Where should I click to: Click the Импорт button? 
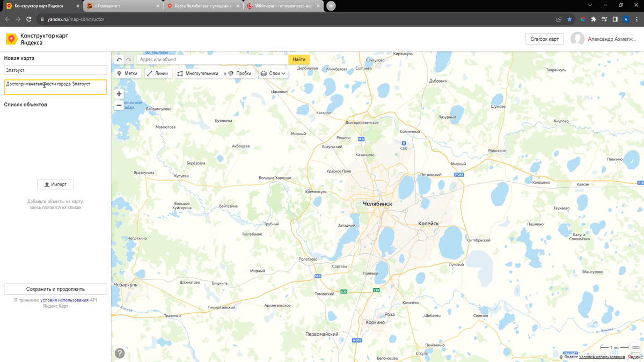click(x=55, y=184)
